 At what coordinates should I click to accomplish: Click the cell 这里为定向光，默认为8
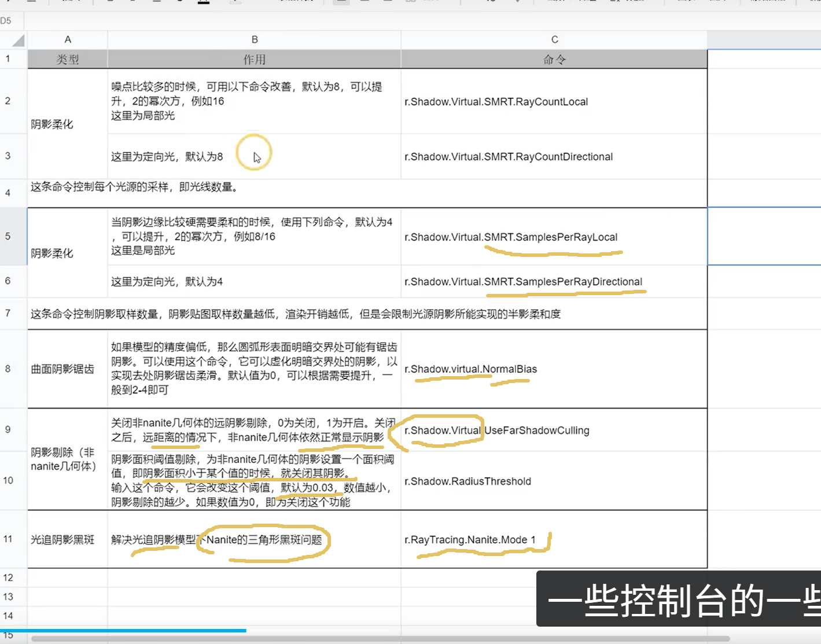[255, 156]
